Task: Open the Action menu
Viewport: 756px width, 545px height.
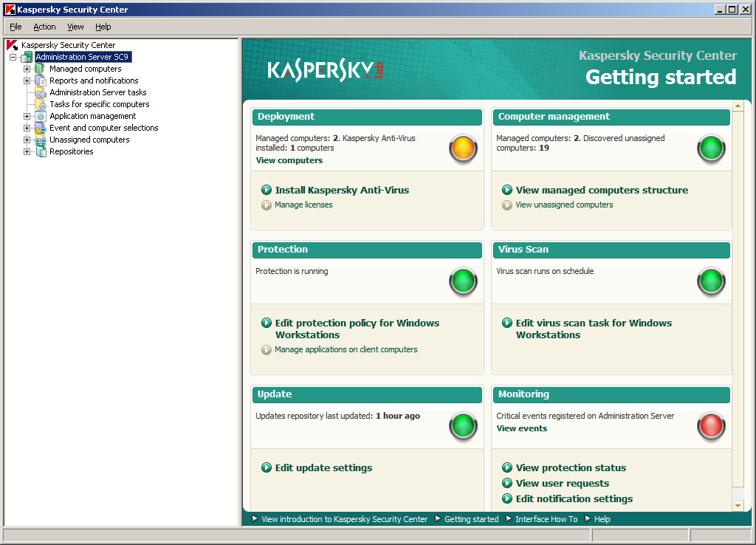Action: 44,27
